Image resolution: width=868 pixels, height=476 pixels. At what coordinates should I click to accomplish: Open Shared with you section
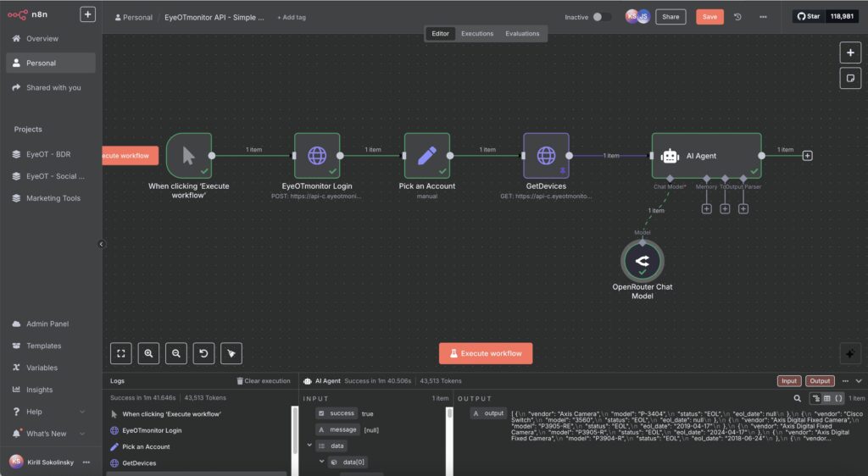coord(50,87)
